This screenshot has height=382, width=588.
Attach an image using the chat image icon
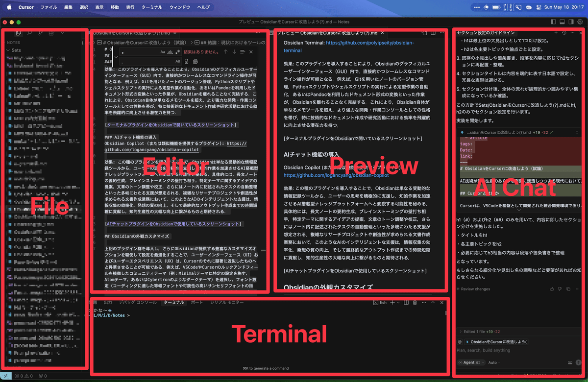click(570, 362)
